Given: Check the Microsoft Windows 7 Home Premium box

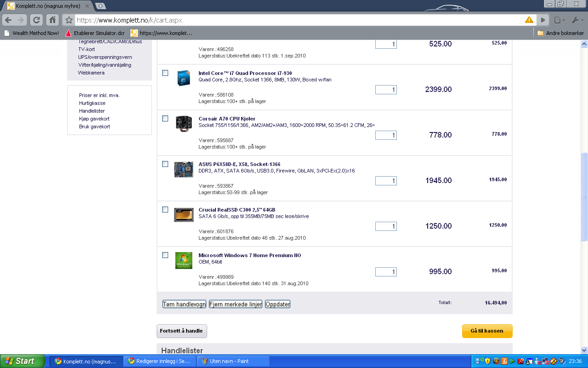Looking at the screenshot, I should click(x=165, y=255).
